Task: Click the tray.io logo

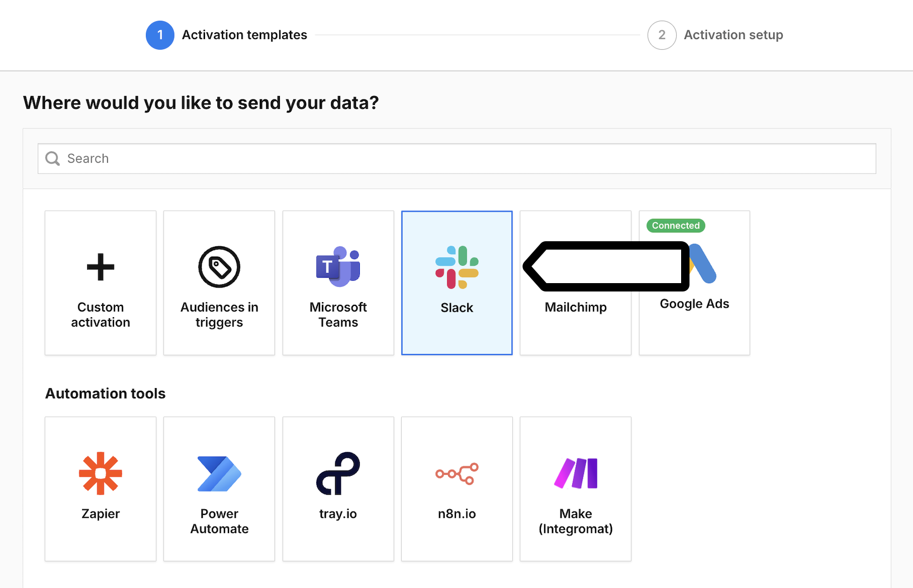Action: pos(338,474)
